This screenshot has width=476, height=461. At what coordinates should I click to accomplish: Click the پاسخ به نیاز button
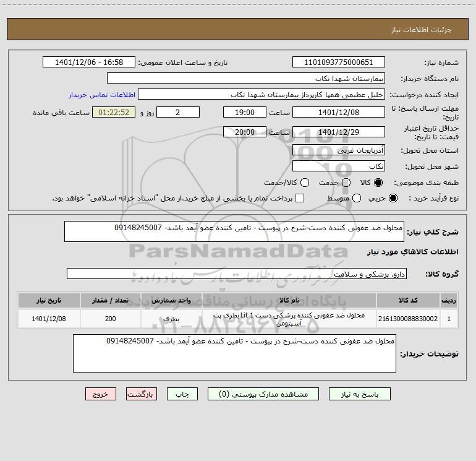pos(359,394)
